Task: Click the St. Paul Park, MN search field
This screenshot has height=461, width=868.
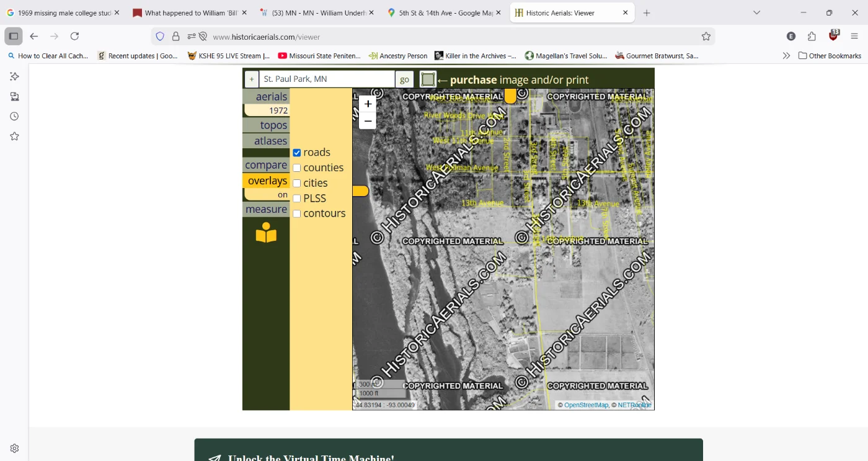Action: click(327, 79)
